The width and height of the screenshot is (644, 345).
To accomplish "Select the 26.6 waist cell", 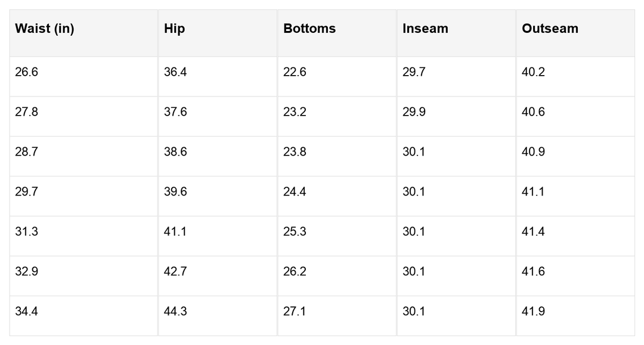I will (x=26, y=72).
